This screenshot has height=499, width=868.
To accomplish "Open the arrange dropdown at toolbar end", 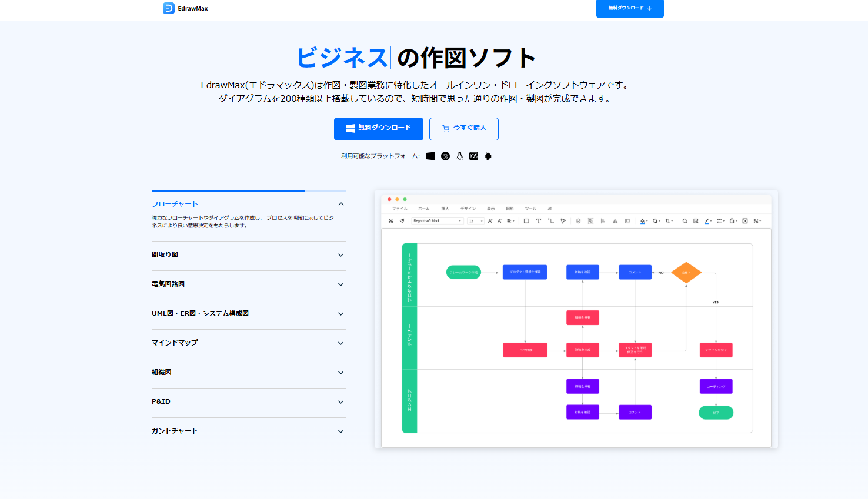I will coord(757,221).
